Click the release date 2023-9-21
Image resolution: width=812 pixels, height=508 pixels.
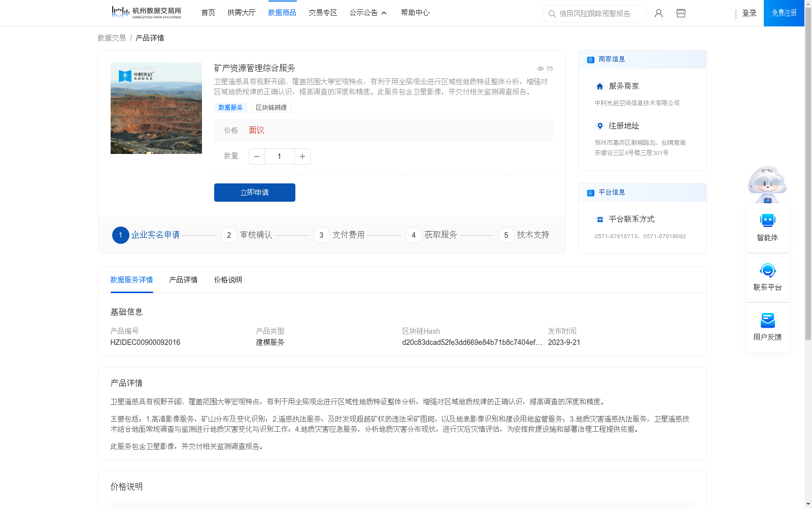click(564, 342)
